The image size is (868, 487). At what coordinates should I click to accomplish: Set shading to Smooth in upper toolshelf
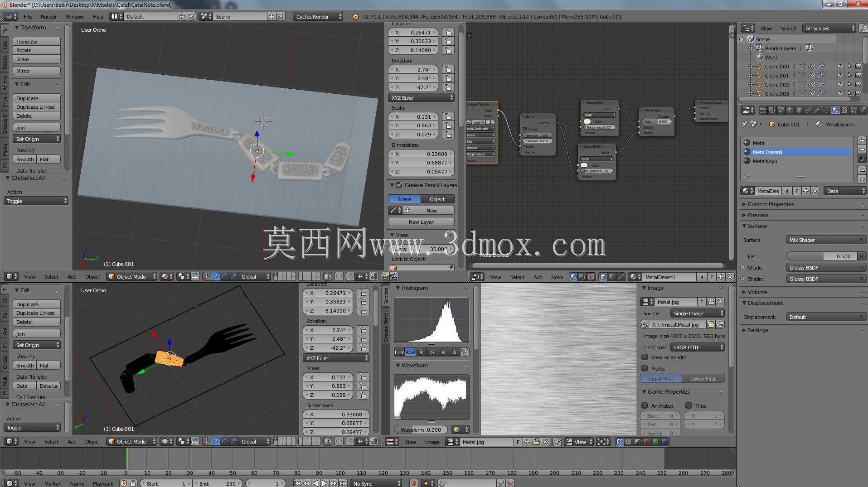[25, 159]
